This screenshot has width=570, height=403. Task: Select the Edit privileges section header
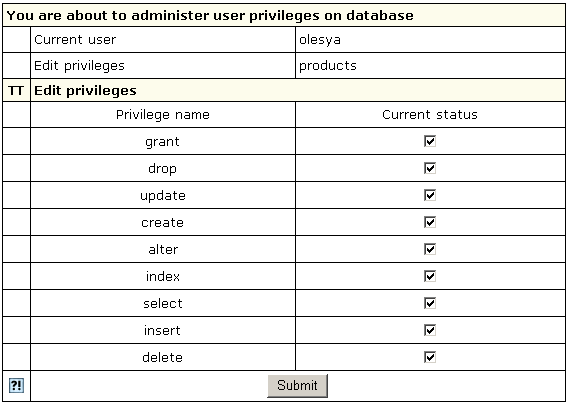[85, 90]
